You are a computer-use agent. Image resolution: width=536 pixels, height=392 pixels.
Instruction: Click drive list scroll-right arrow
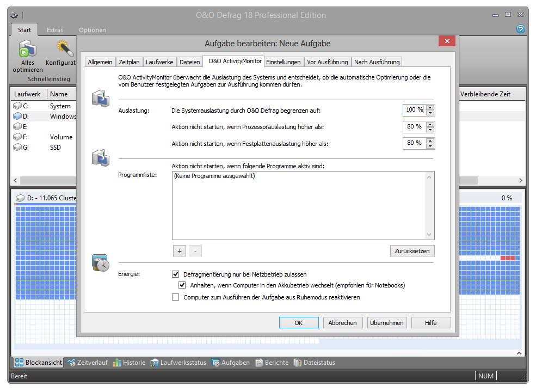520,180
